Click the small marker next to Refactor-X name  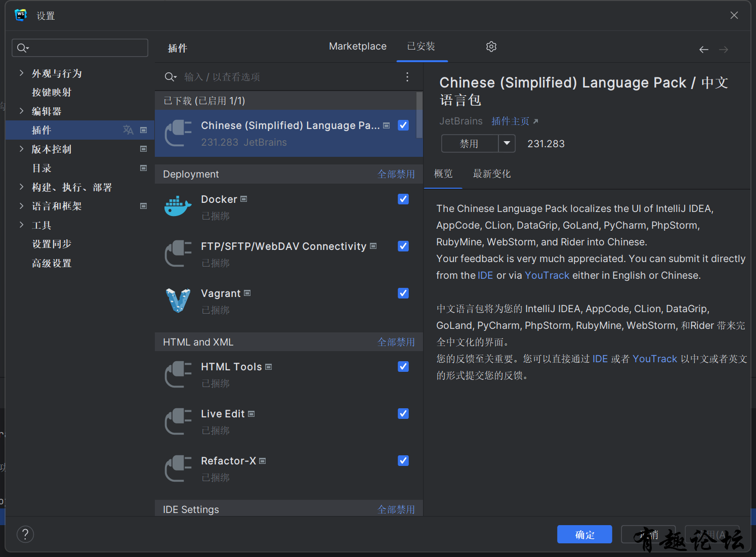263,461
